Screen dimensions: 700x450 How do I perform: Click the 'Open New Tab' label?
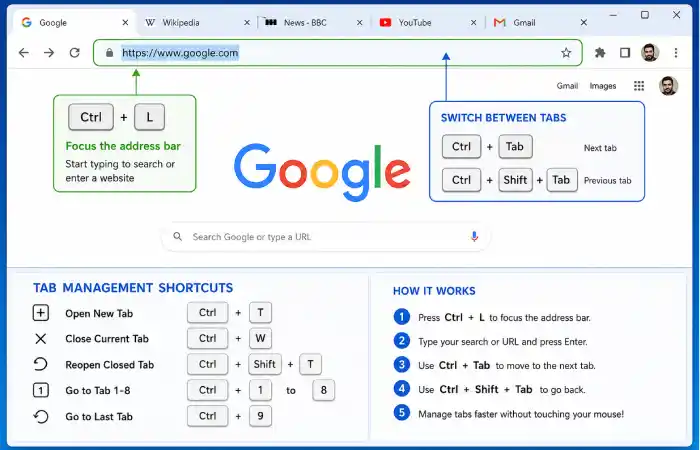99,313
